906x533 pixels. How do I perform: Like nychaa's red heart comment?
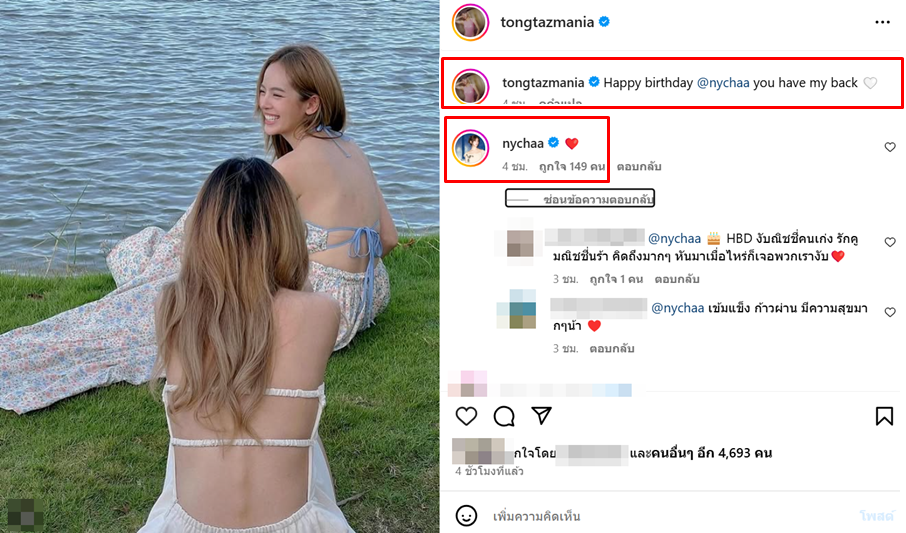coord(890,148)
